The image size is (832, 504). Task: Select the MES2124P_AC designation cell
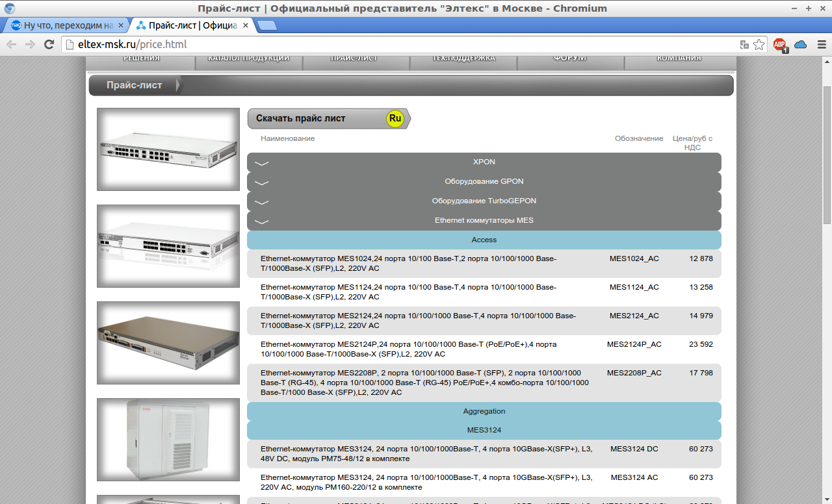pyautogui.click(x=634, y=344)
